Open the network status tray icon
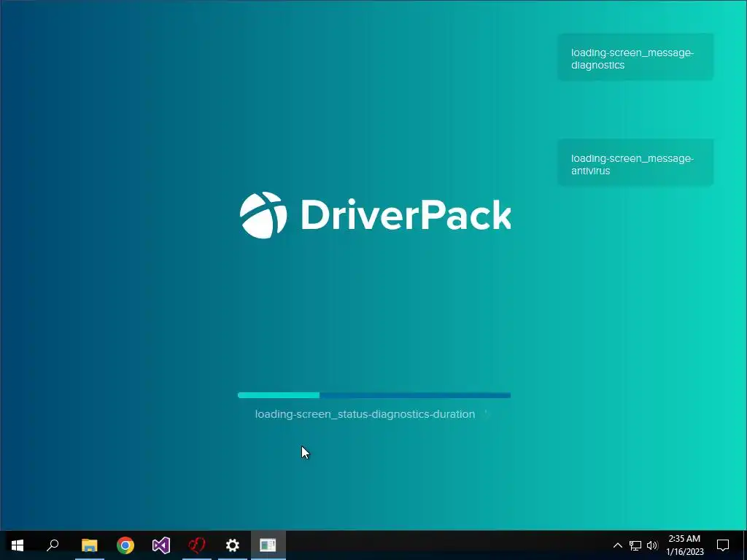This screenshot has height=560, width=747. 635,545
